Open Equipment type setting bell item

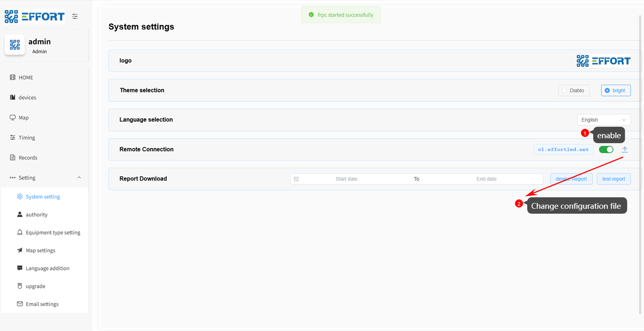pos(52,233)
